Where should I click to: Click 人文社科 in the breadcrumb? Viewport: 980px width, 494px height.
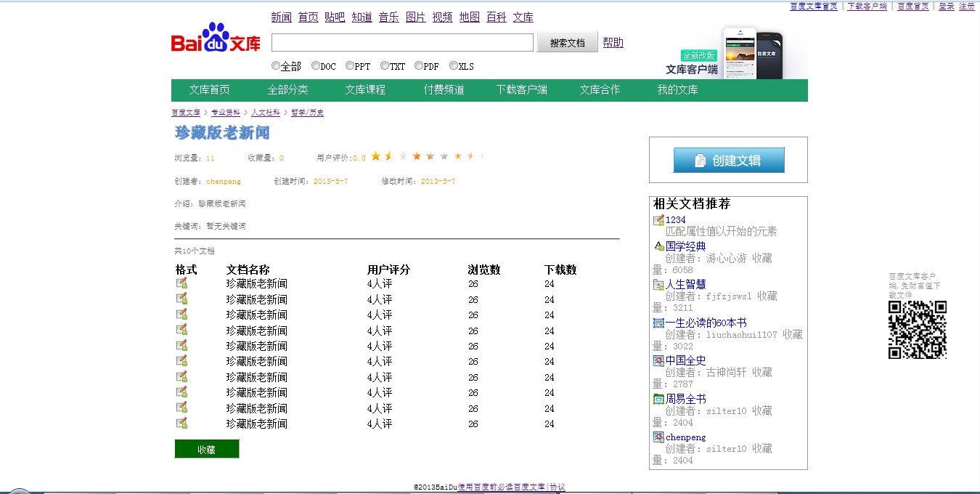(266, 113)
